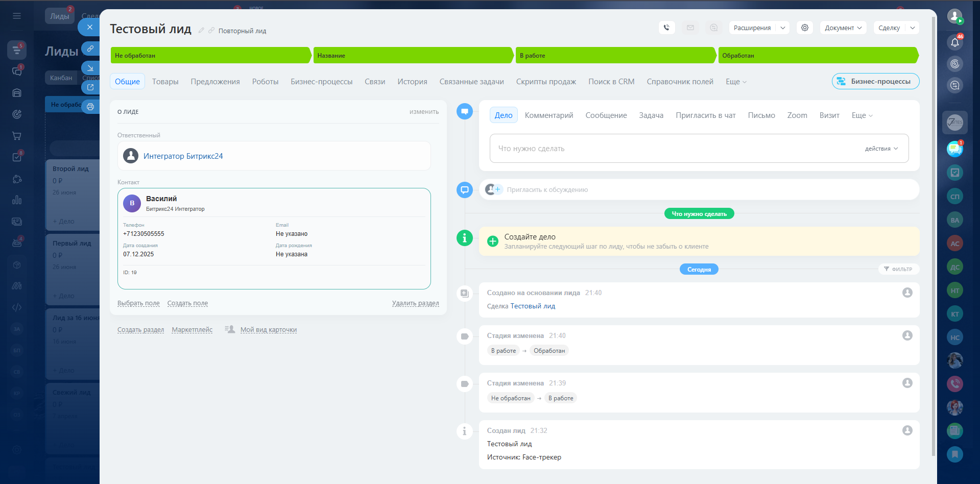Expand the Документ dropdown
980x484 pixels.
[x=843, y=28]
